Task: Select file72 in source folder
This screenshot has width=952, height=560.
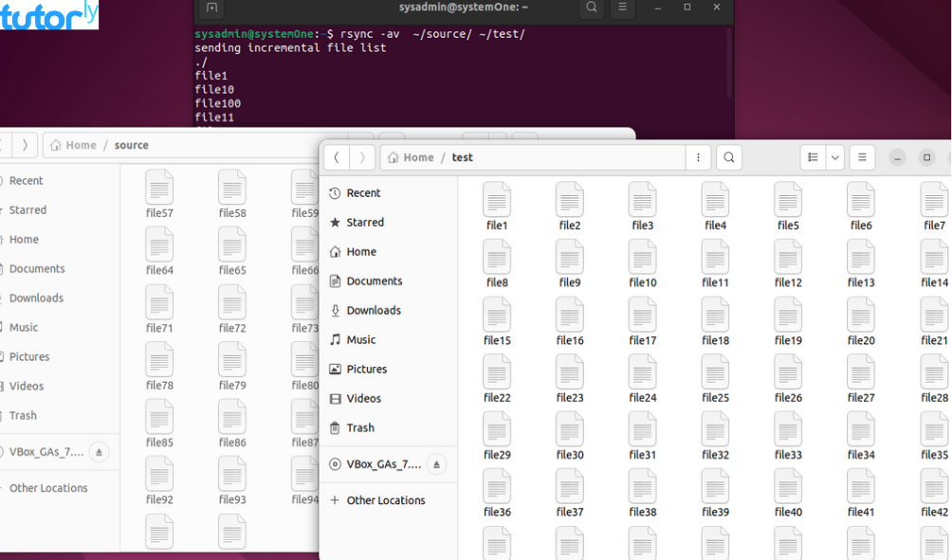Action: click(x=232, y=309)
